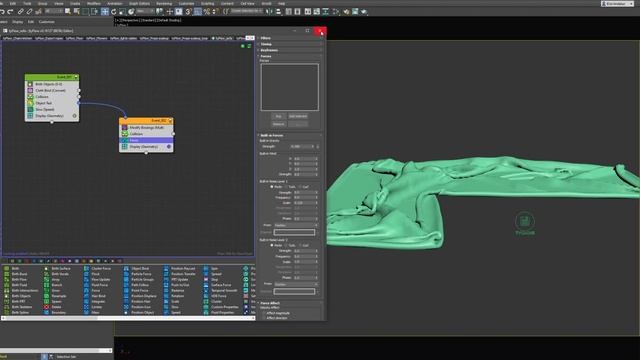The width and height of the screenshot is (640, 360).
Task: Open Event_002 header dropdown arrow
Action: tap(170, 120)
